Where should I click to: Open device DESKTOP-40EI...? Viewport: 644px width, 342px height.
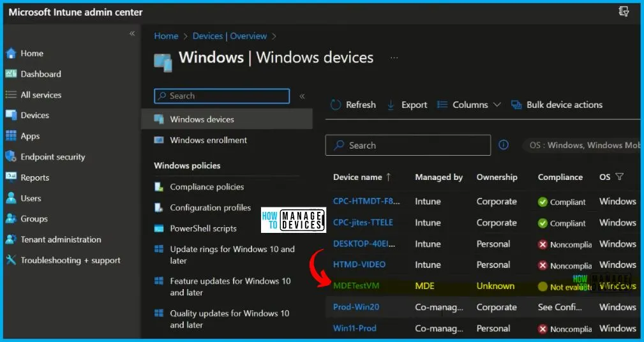(364, 244)
